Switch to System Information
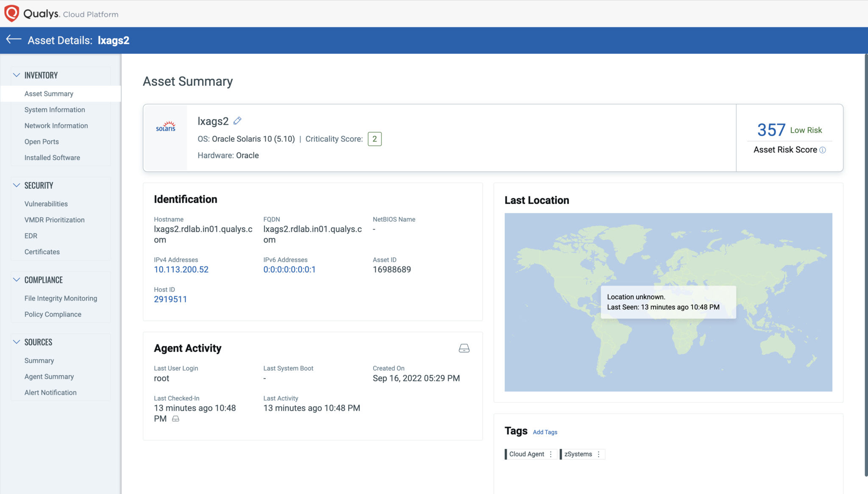The image size is (868, 494). (x=54, y=109)
